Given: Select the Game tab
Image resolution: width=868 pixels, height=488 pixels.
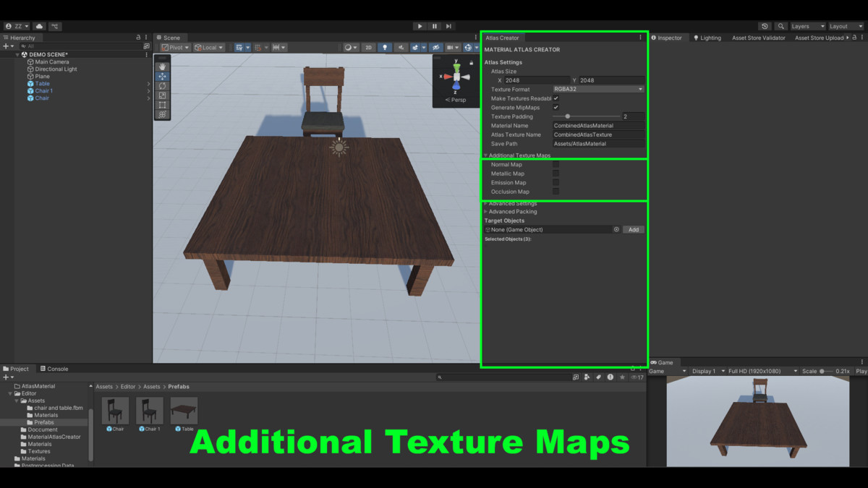Looking at the screenshot, I should click(x=662, y=362).
